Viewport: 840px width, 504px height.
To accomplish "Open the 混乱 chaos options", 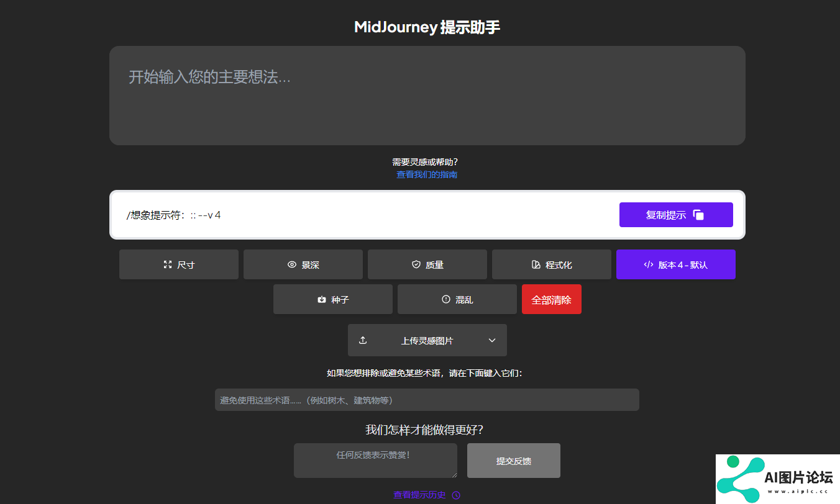I will pos(457,299).
